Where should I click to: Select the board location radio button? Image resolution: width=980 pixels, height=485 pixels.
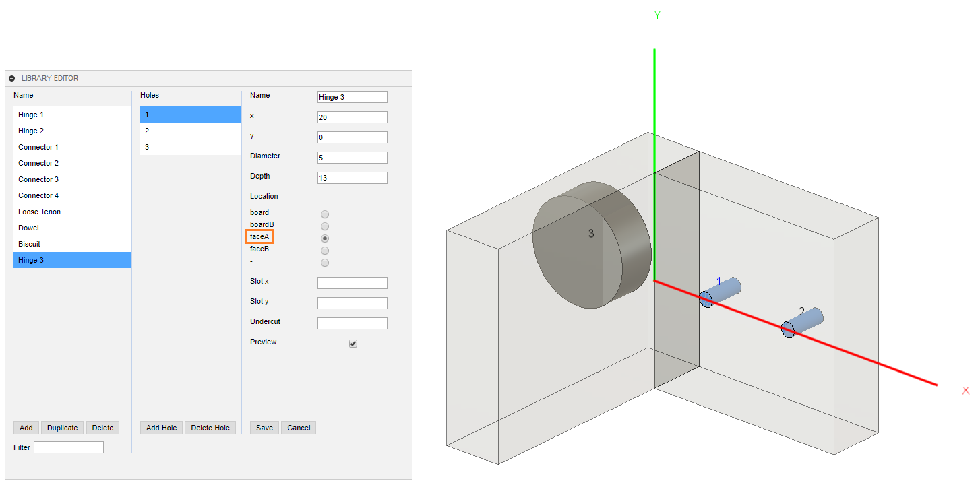[x=325, y=214]
